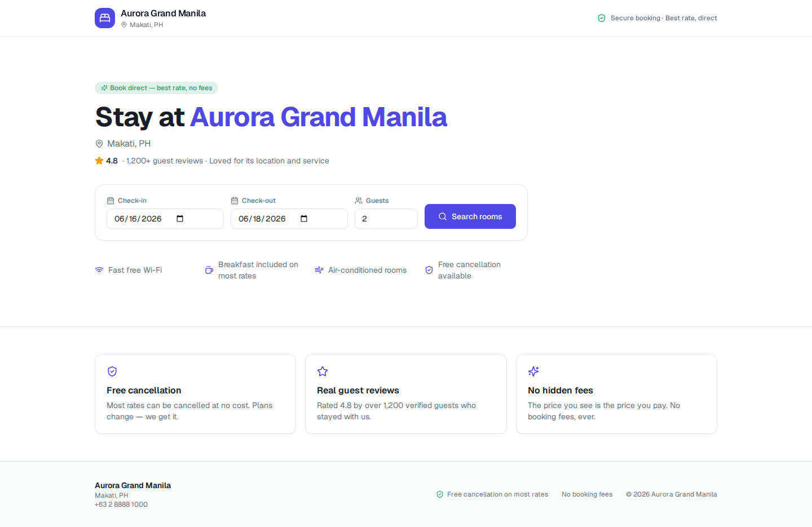812x527 pixels.
Task: Click footer No booking fees text
Action: (x=587, y=494)
